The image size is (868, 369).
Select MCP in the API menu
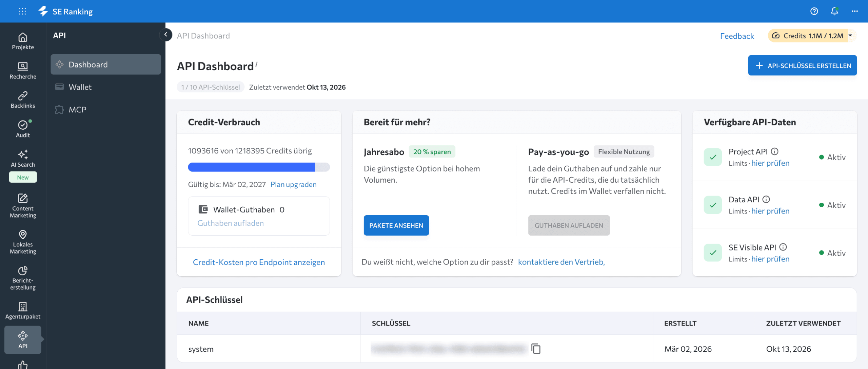[106, 110]
